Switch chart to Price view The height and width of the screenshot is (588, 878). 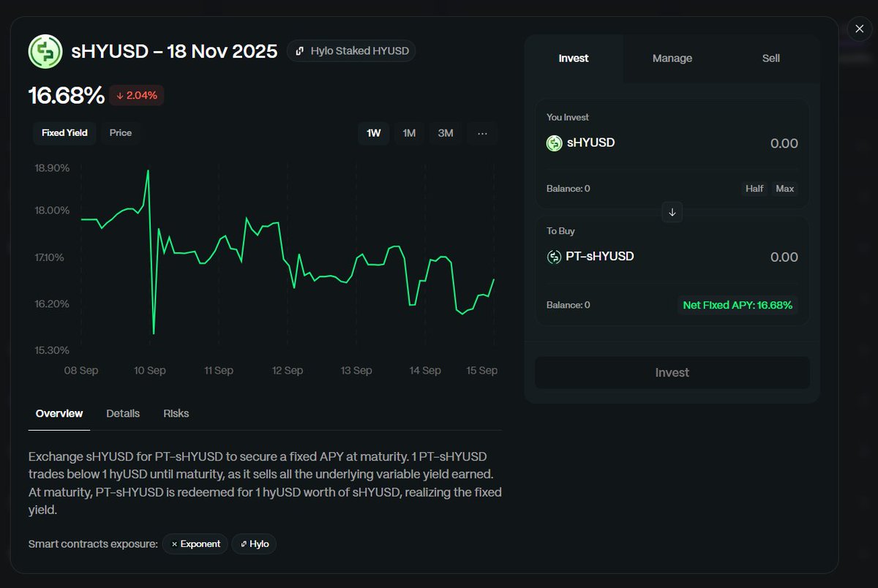coord(121,133)
